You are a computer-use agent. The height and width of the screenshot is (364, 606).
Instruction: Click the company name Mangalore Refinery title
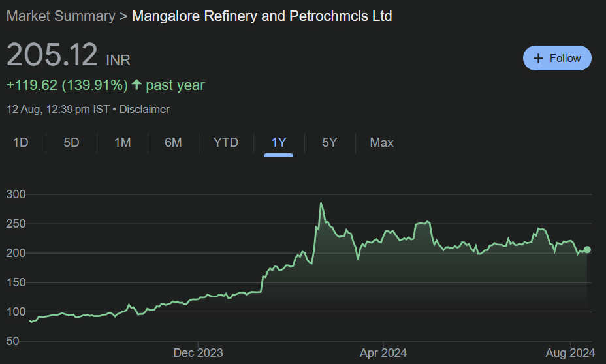click(x=262, y=16)
